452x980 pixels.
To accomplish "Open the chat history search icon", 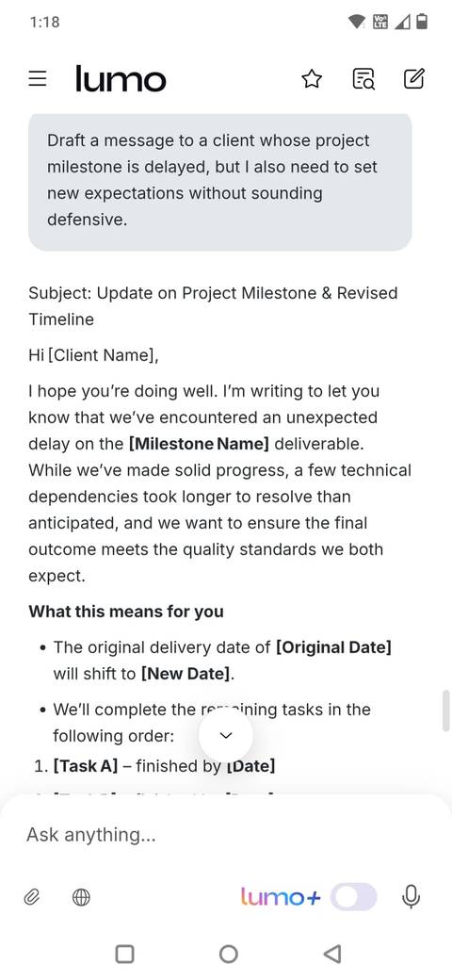I will (363, 79).
